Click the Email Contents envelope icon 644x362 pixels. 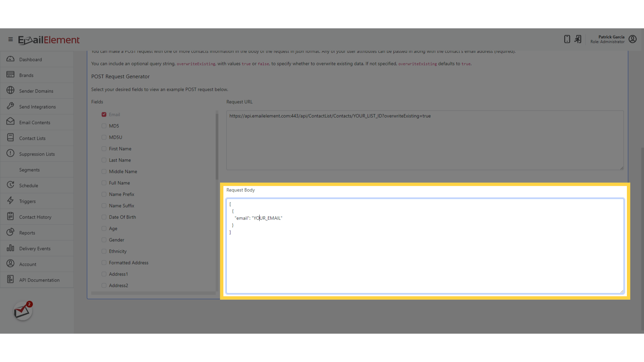[10, 122]
